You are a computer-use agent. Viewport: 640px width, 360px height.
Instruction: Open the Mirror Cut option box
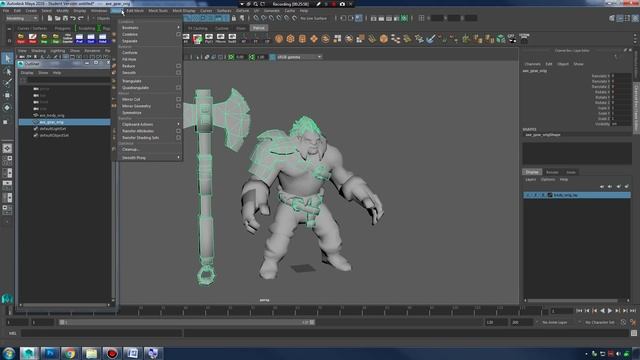(x=178, y=99)
